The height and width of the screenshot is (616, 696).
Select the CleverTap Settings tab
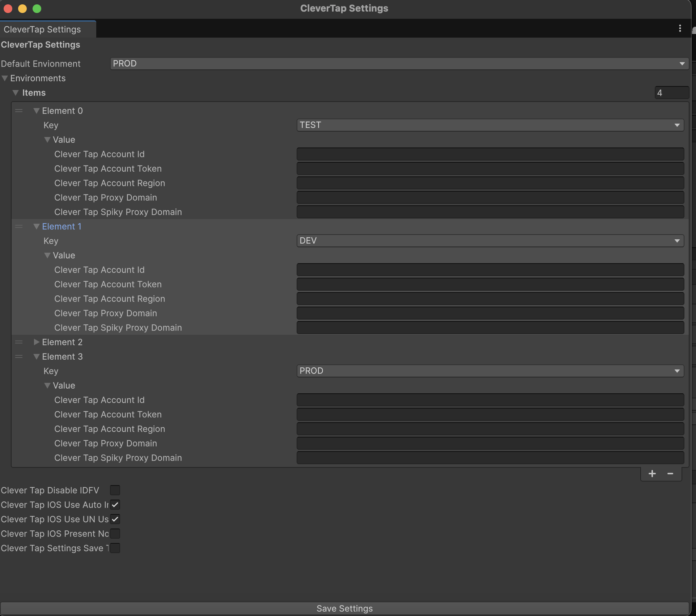tap(43, 29)
